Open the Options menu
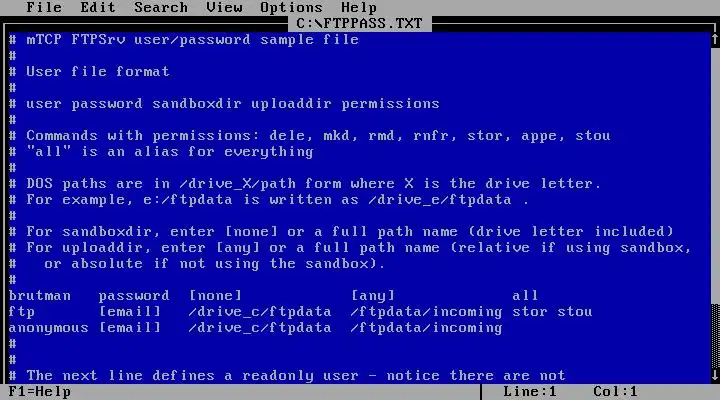The image size is (720, 400). click(291, 7)
